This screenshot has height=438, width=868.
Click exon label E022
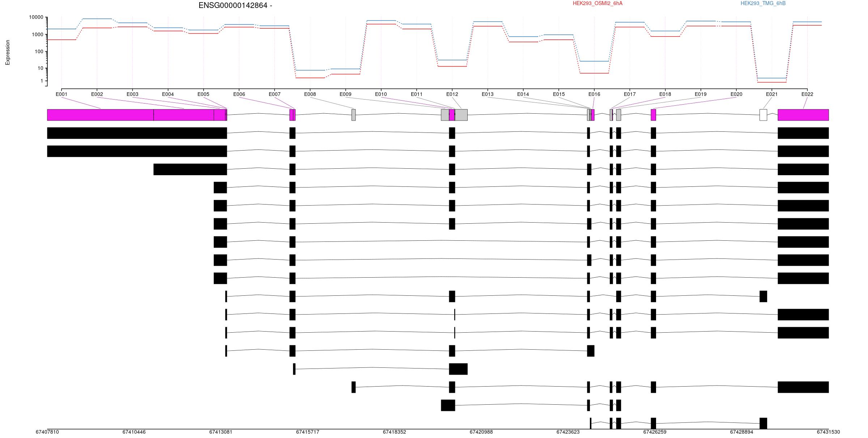[x=807, y=94]
